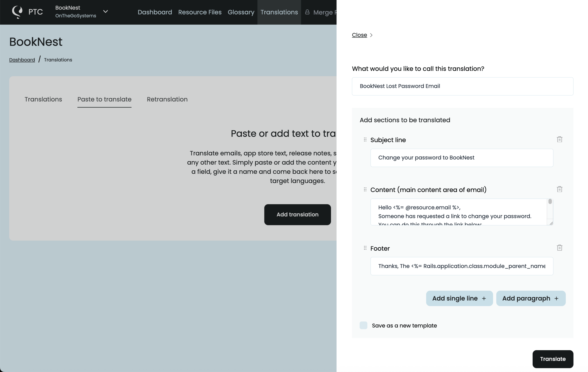Add a single line section
Image resolution: width=588 pixels, height=372 pixels.
[459, 298]
